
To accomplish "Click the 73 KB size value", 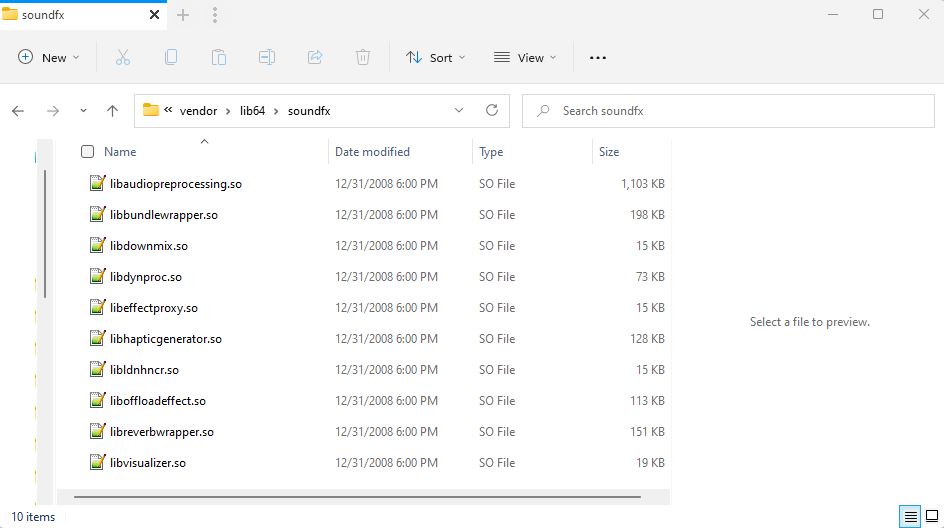I will tap(650, 276).
